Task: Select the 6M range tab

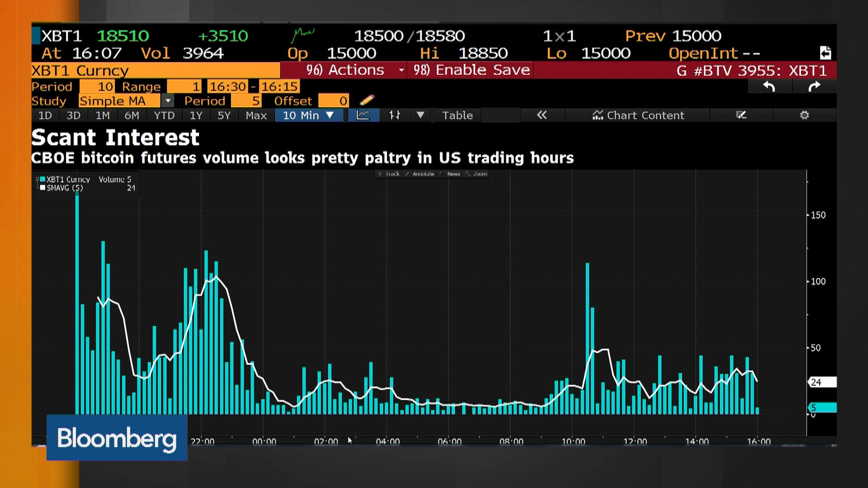Action: click(132, 115)
